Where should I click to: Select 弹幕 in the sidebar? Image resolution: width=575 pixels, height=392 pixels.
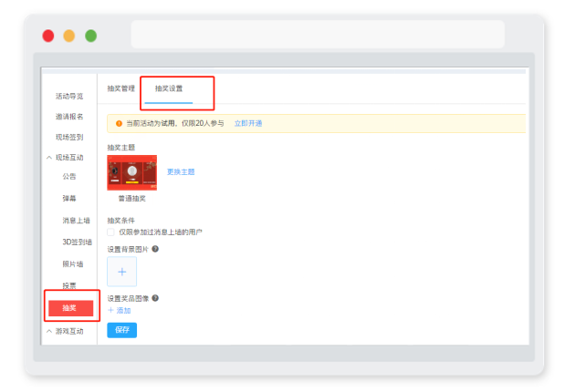pyautogui.click(x=69, y=198)
